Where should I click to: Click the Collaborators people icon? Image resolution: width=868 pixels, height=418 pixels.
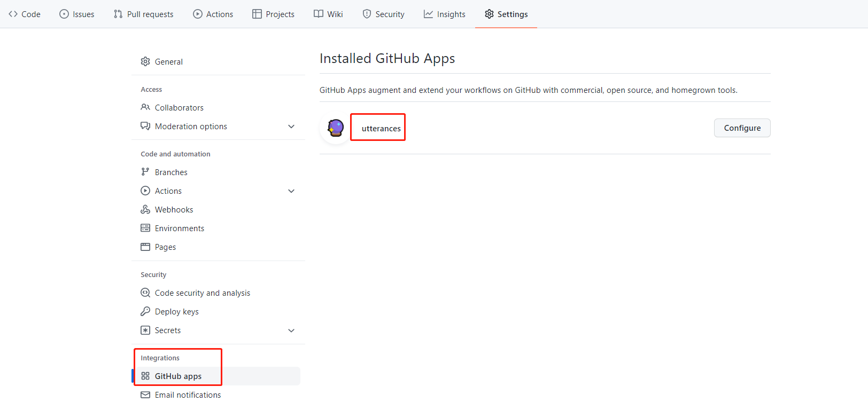[145, 107]
